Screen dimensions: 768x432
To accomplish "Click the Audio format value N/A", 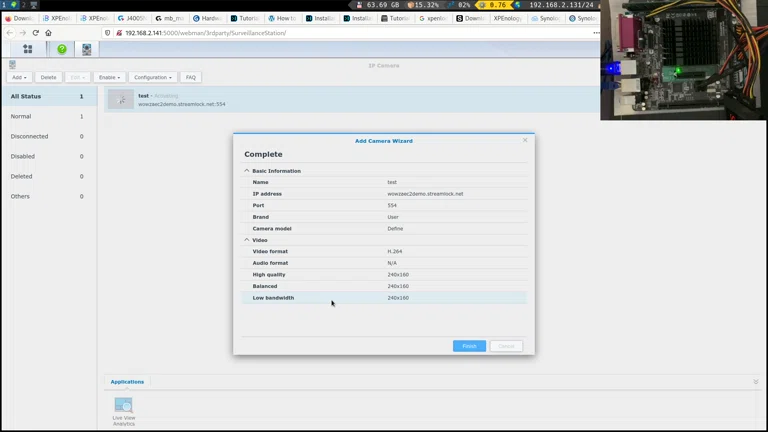I will click(392, 263).
